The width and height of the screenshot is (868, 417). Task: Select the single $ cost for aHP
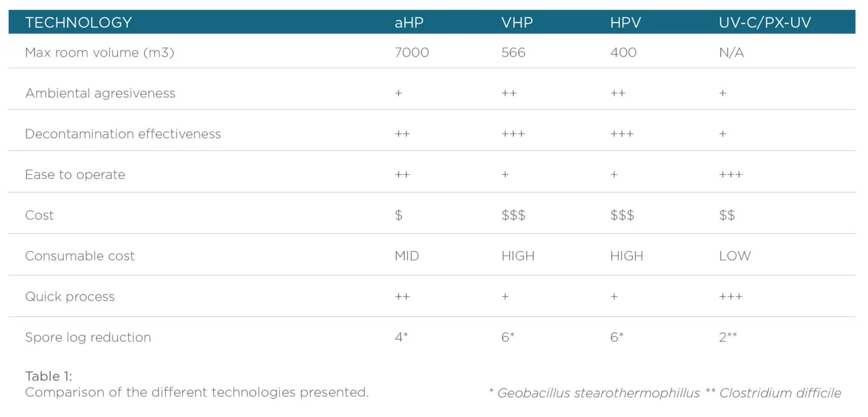[398, 215]
